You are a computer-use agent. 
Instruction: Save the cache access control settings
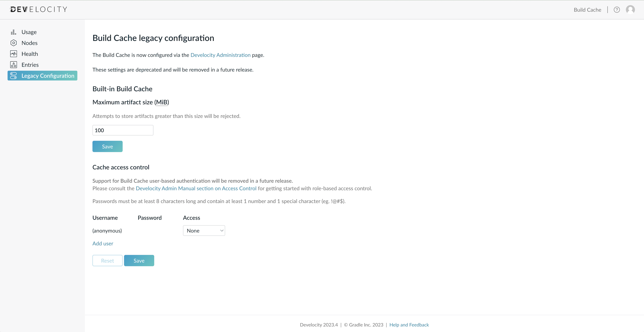[x=139, y=260]
